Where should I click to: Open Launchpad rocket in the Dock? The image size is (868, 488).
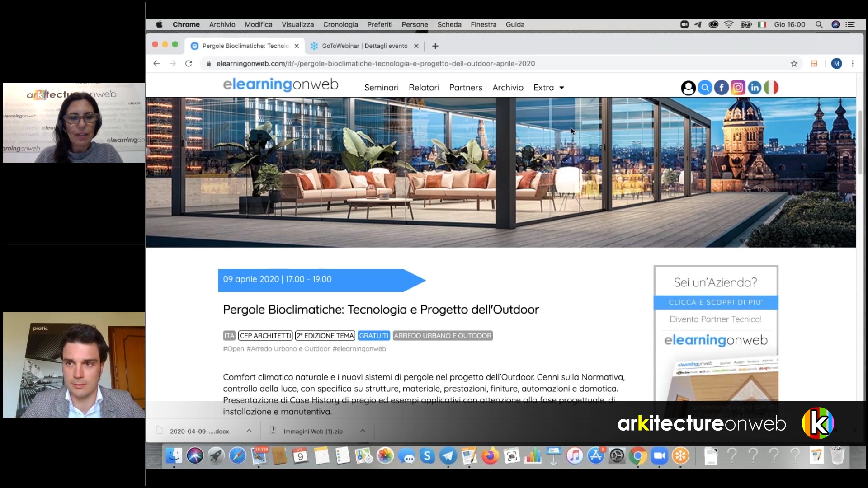coord(216,456)
